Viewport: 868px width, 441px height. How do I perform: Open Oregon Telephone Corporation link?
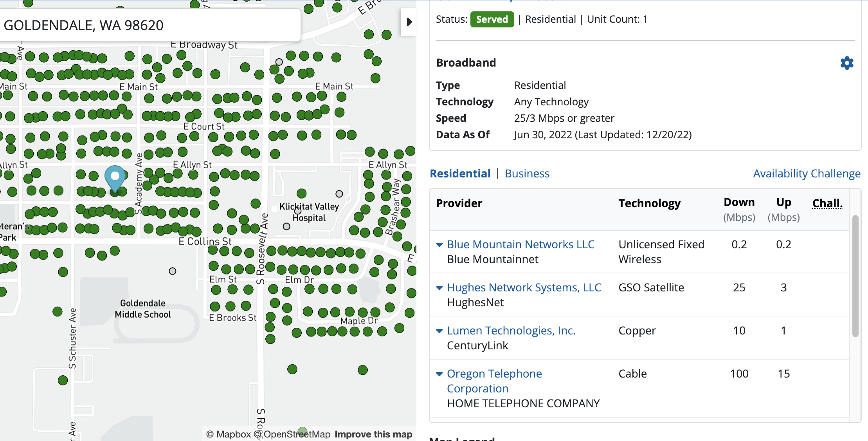click(x=495, y=381)
